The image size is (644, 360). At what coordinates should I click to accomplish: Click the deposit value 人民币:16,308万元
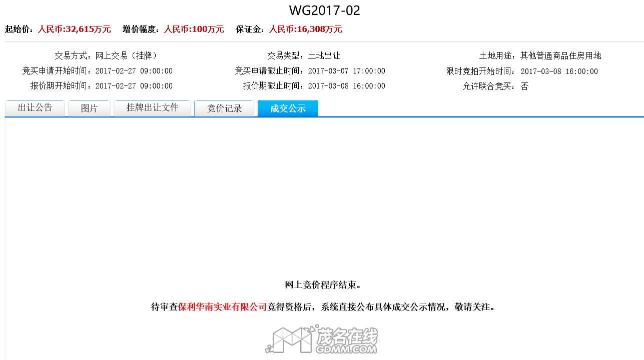[306, 29]
